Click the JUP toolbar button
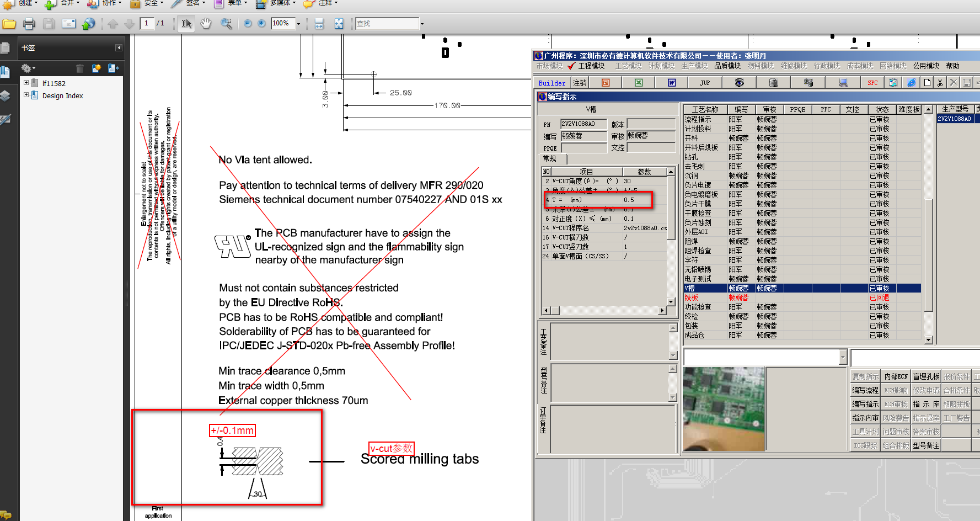 (705, 83)
